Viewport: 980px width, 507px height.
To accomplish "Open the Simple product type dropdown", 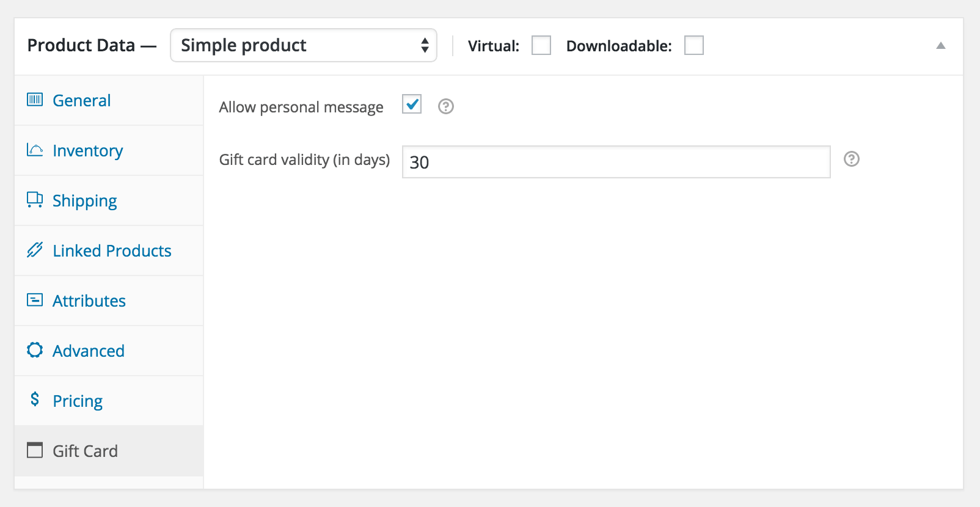I will point(304,45).
